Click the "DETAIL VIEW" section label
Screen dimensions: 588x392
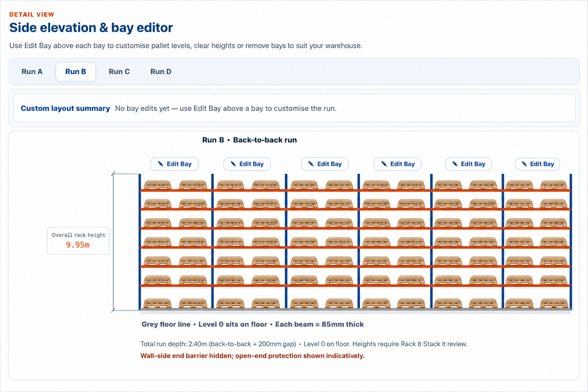[x=32, y=15]
